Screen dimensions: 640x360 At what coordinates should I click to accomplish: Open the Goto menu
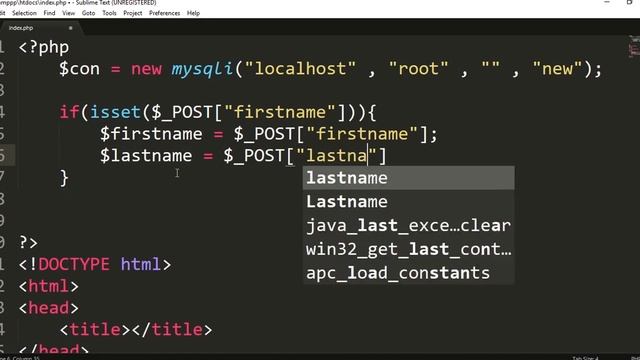point(89,13)
